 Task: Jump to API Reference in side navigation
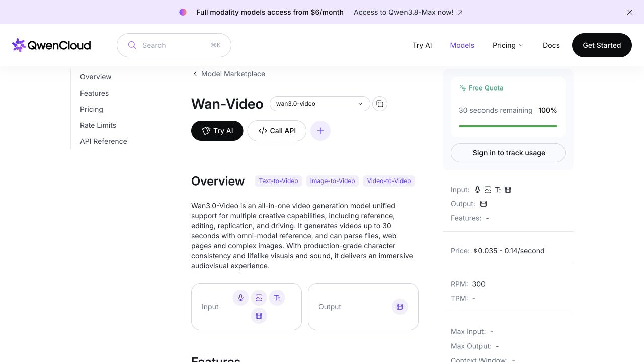(x=104, y=141)
